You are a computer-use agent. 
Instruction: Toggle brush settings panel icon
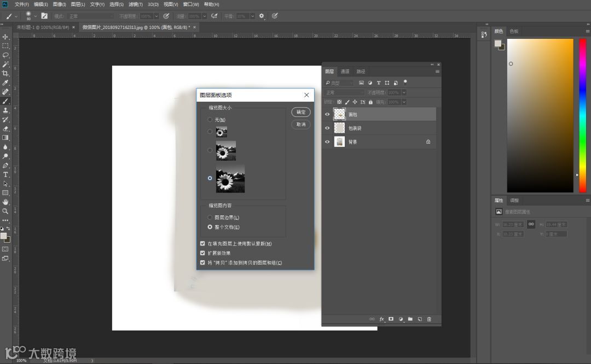pyautogui.click(x=44, y=16)
